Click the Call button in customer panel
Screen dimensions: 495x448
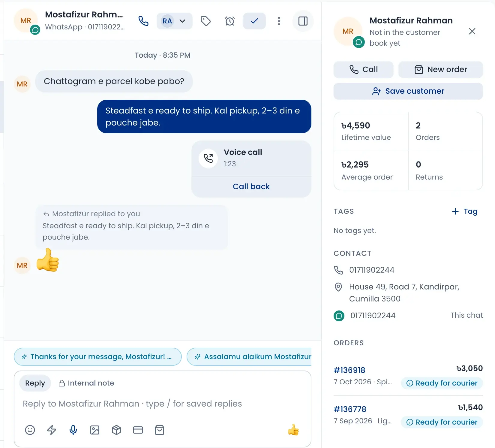tap(363, 70)
